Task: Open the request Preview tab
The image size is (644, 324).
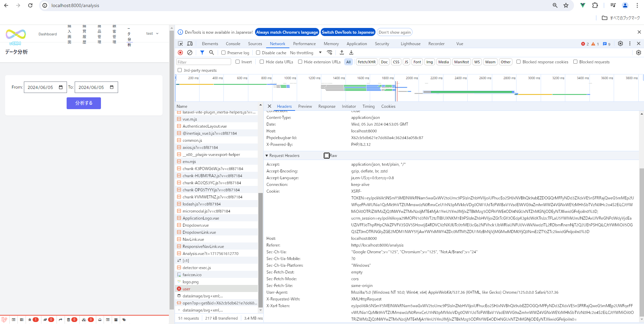Action: [x=305, y=106]
